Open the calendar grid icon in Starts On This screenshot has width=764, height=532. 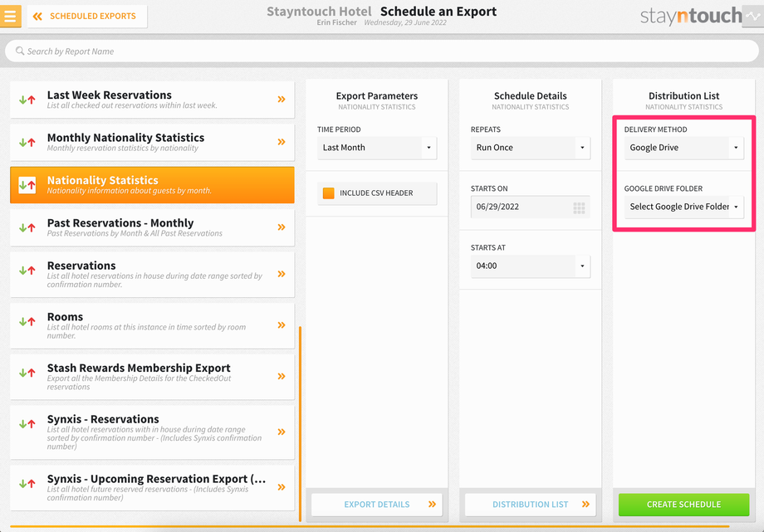579,208
